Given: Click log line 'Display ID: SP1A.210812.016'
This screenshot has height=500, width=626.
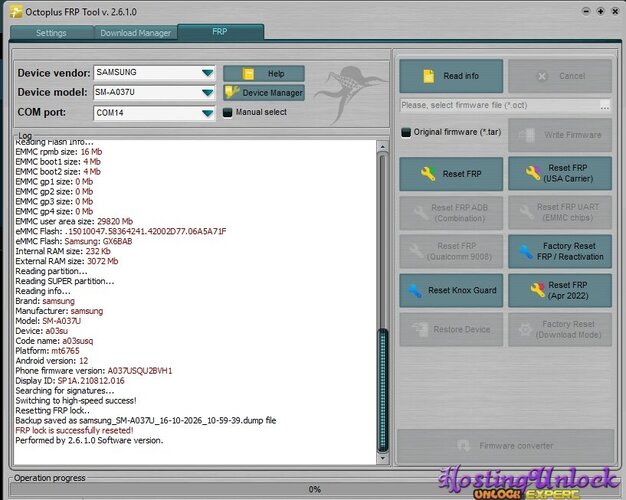Looking at the screenshot, I should click(x=70, y=381).
